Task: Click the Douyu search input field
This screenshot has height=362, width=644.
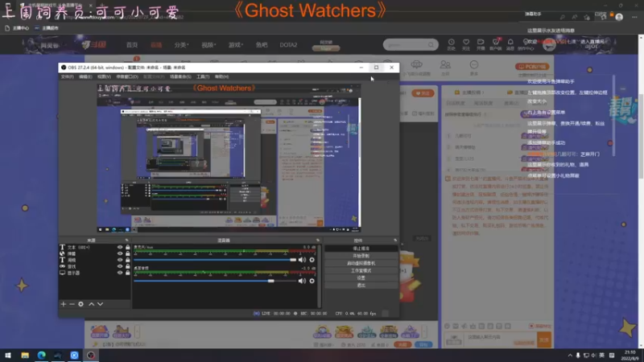Action: click(x=406, y=44)
